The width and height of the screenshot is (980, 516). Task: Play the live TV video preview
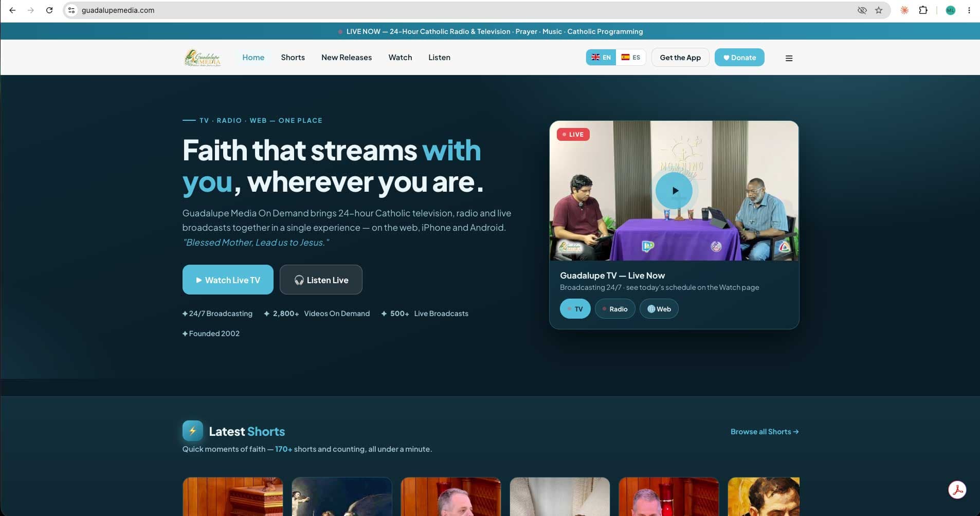click(x=674, y=191)
